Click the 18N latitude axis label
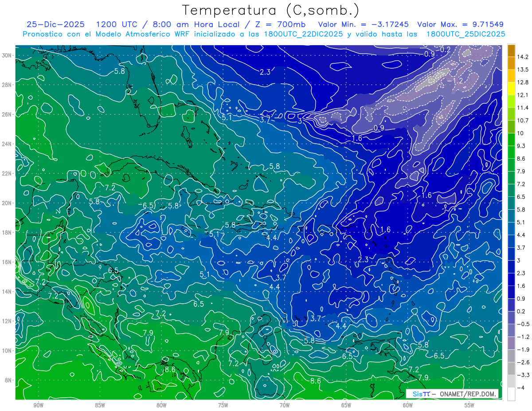 [8, 232]
